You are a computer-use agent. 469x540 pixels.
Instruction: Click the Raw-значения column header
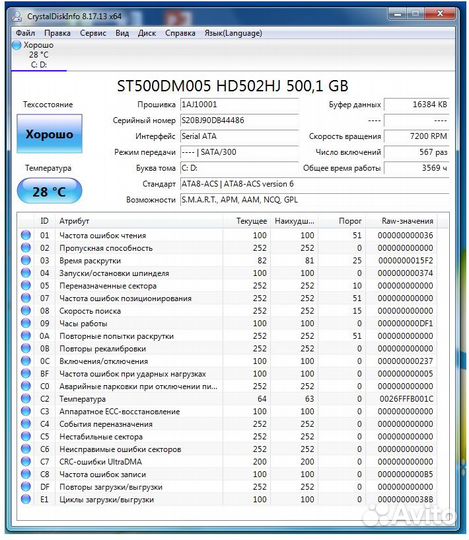(x=402, y=221)
